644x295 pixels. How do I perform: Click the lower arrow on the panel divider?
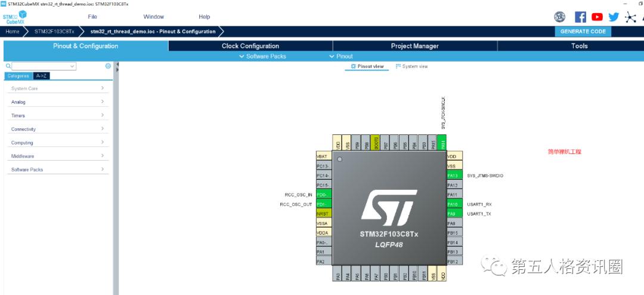click(x=117, y=70)
